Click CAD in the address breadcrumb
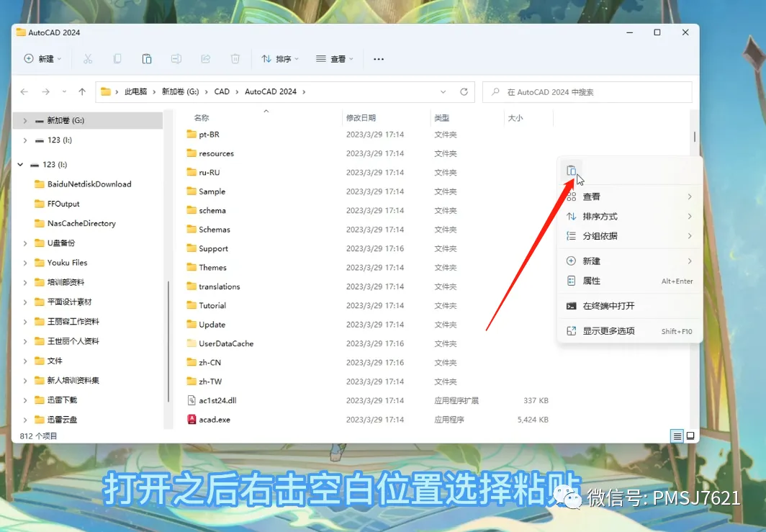 coord(222,92)
